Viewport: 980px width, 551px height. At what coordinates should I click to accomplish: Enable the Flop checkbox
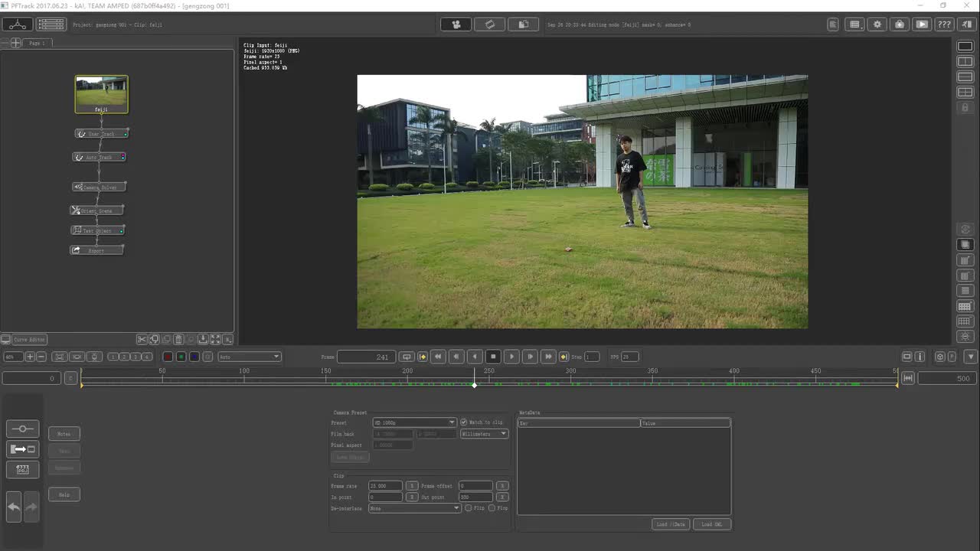[492, 508]
